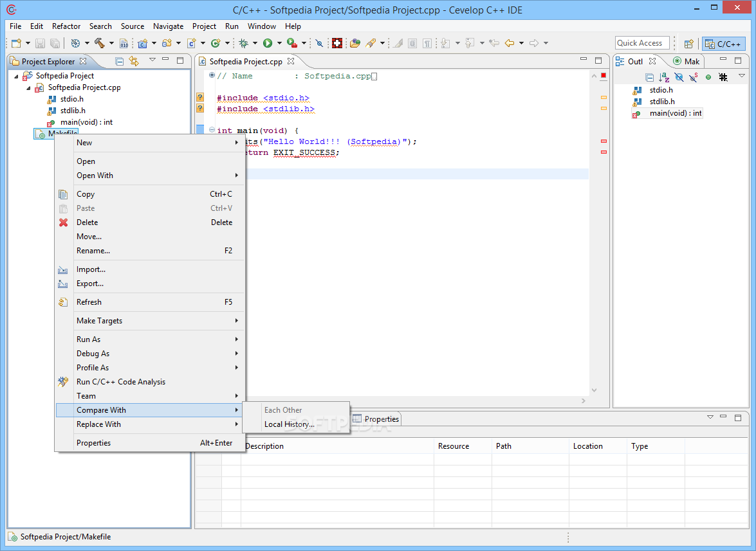The image size is (756, 551).
Task: Switch to C/C++ perspective button
Action: tap(724, 44)
